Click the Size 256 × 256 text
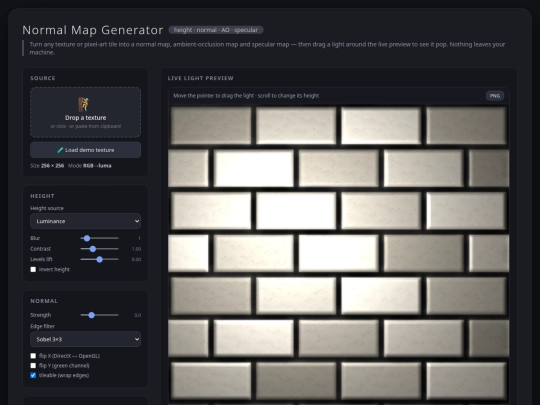Image resolution: width=540 pixels, height=405 pixels. coord(47,166)
